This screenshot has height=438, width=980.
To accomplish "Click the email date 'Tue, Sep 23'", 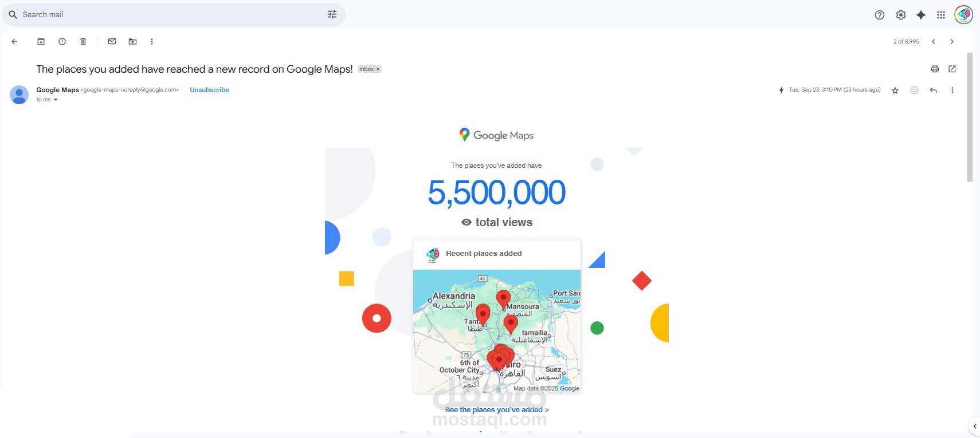I will click(x=834, y=90).
